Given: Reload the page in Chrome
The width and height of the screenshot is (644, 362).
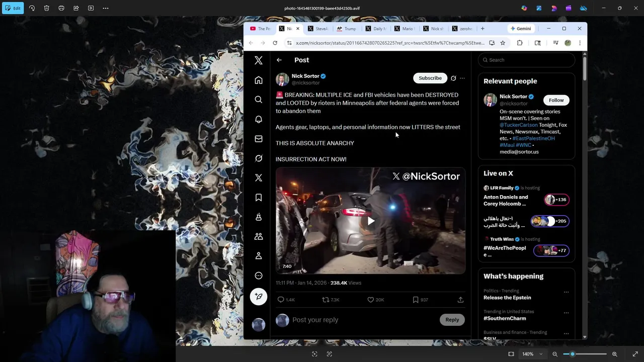Looking at the screenshot, I should click(275, 43).
